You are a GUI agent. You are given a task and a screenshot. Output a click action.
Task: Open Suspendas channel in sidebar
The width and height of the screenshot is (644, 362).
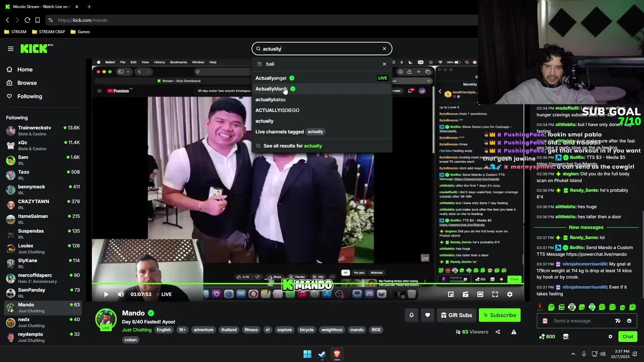43,234
